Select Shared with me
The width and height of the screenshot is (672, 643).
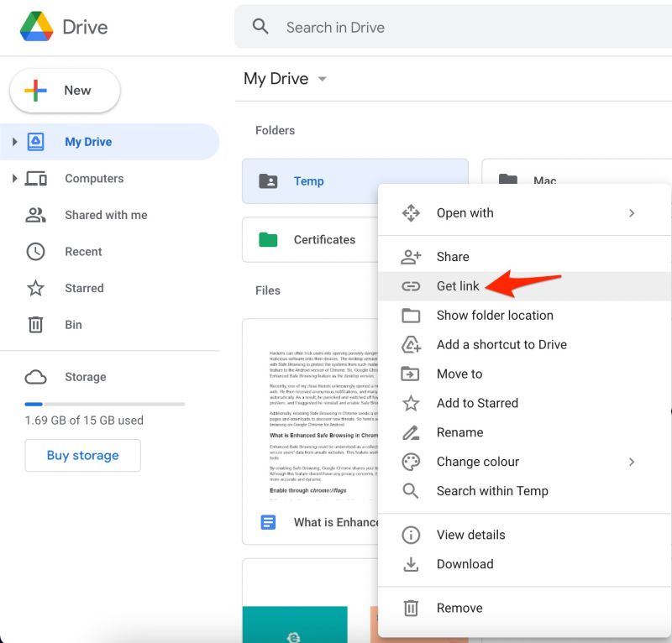pos(106,215)
